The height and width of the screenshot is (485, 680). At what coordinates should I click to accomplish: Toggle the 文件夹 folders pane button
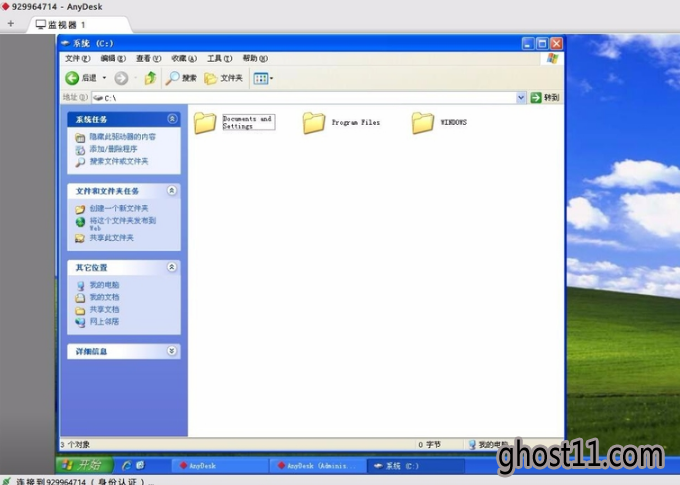pos(223,78)
